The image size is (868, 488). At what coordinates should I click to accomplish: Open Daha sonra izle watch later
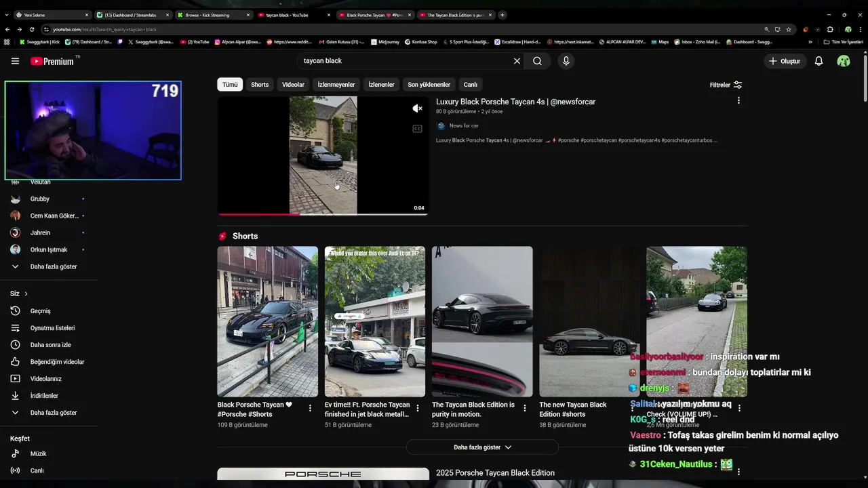(49, 345)
